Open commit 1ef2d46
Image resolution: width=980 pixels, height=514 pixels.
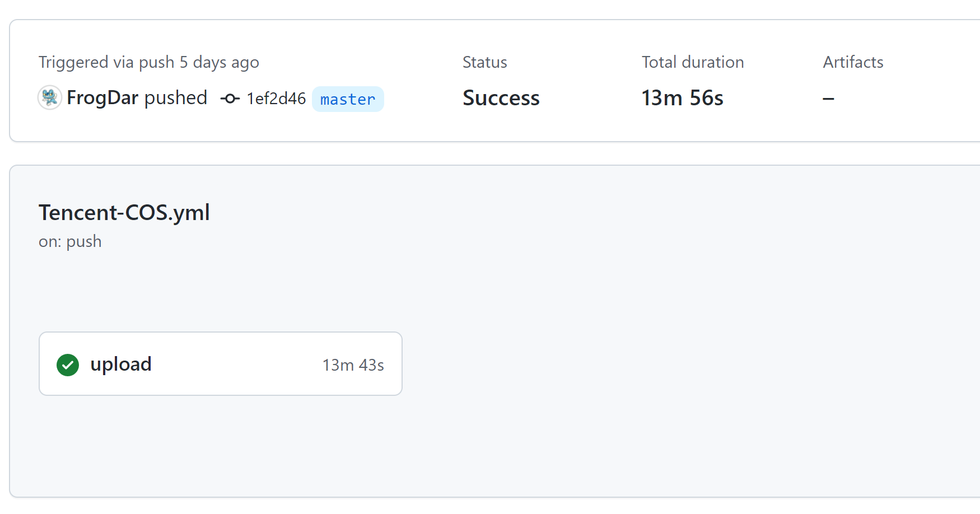tap(276, 99)
